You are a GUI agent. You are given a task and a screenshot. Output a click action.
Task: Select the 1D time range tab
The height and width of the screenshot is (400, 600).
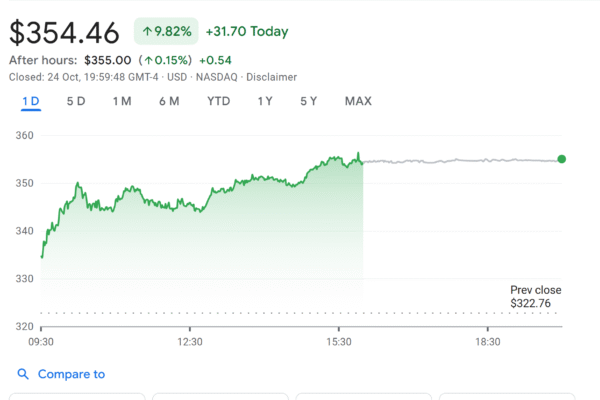(x=31, y=101)
